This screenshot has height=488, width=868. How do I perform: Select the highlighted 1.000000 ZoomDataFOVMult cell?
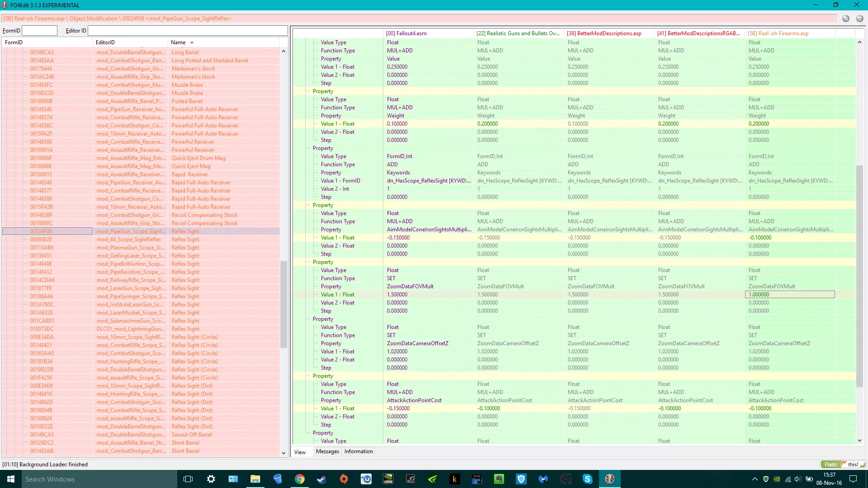(790, 295)
